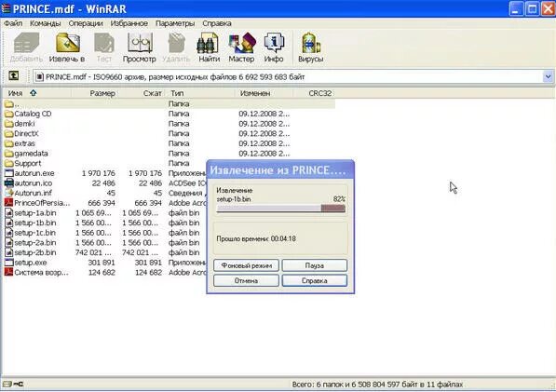Click the setup-1a.bin file icon
556x392 pixels.
[9, 213]
